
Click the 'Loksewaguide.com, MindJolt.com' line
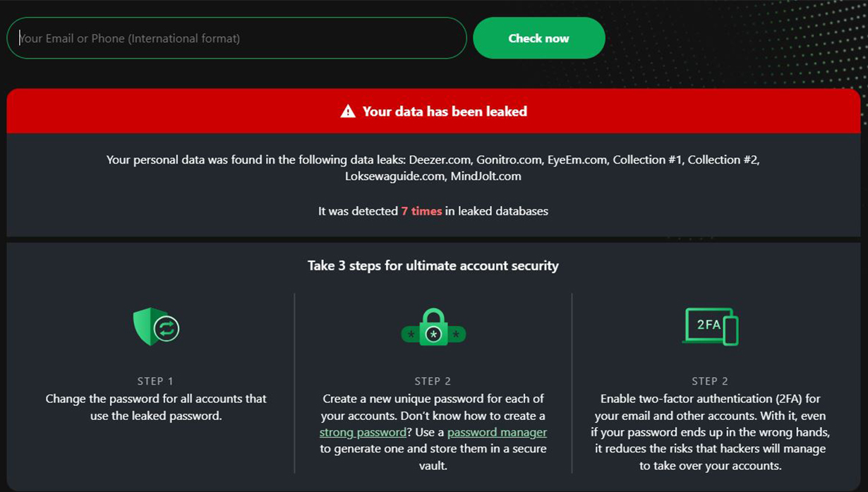[433, 176]
